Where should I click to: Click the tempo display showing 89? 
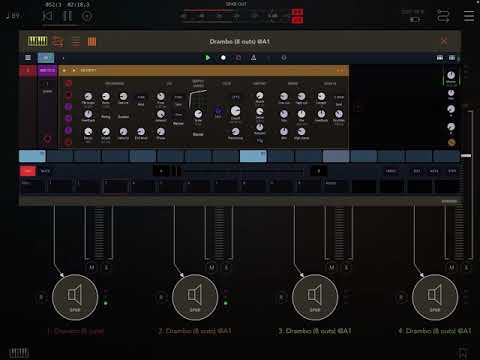pyautogui.click(x=13, y=16)
